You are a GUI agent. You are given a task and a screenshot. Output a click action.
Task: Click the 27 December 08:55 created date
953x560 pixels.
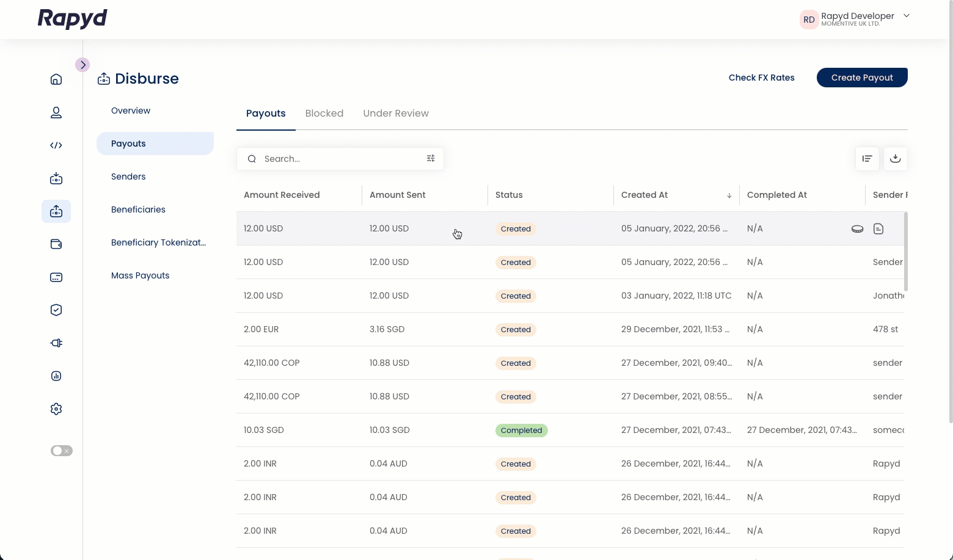click(677, 396)
